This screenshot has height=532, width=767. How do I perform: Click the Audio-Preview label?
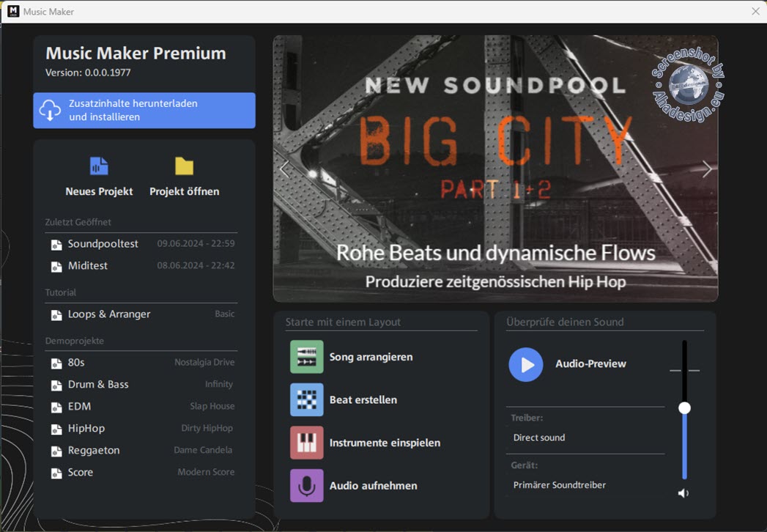tap(590, 363)
